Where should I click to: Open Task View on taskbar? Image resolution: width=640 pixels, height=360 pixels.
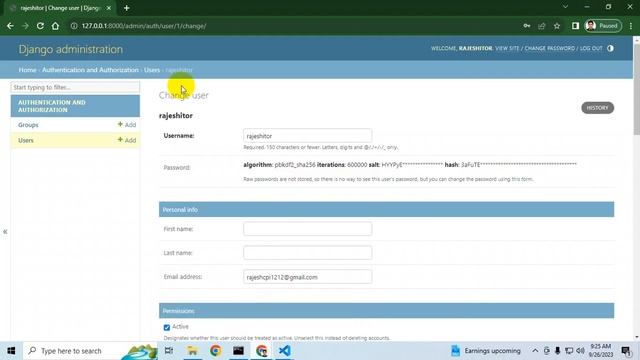click(x=169, y=351)
